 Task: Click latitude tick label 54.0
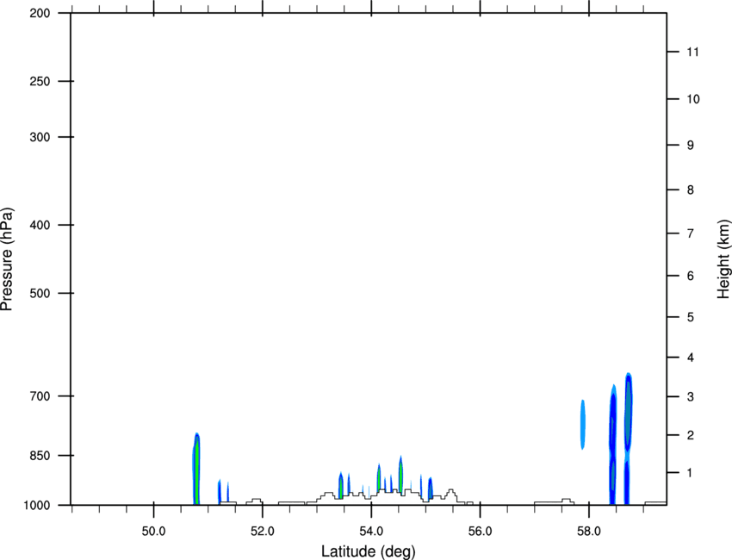click(371, 532)
